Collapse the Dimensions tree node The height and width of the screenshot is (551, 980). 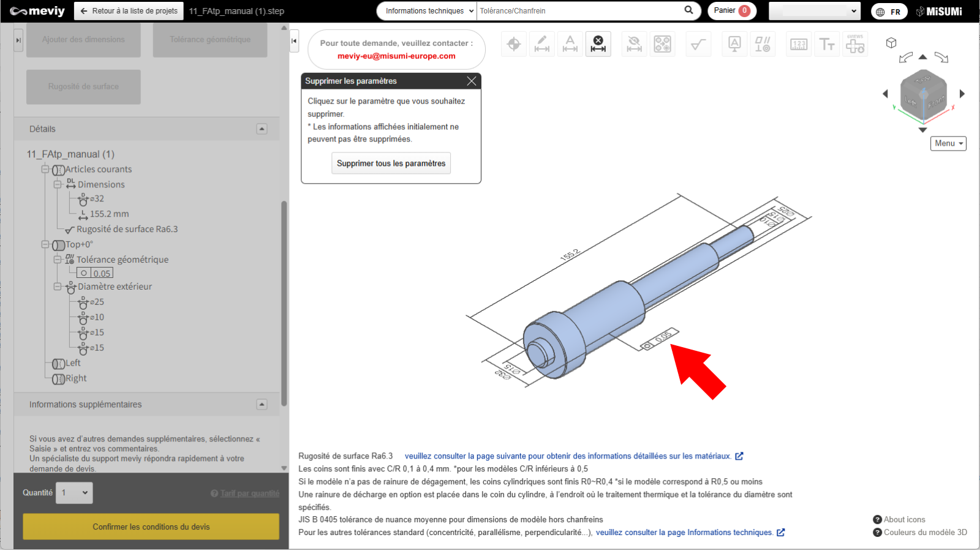[x=58, y=184]
